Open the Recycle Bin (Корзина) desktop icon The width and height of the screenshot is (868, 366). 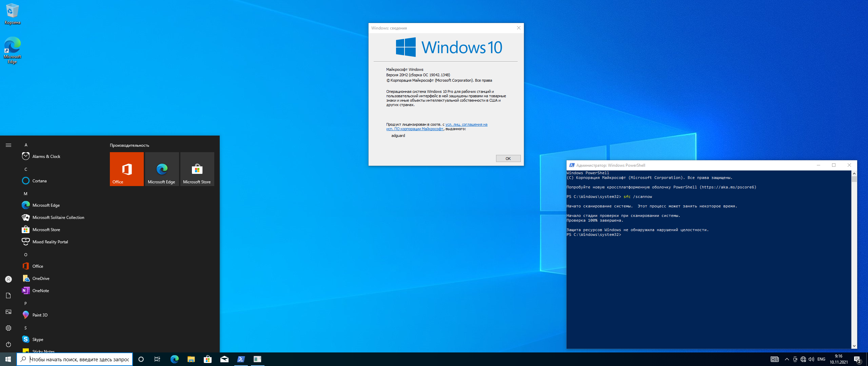pos(12,14)
